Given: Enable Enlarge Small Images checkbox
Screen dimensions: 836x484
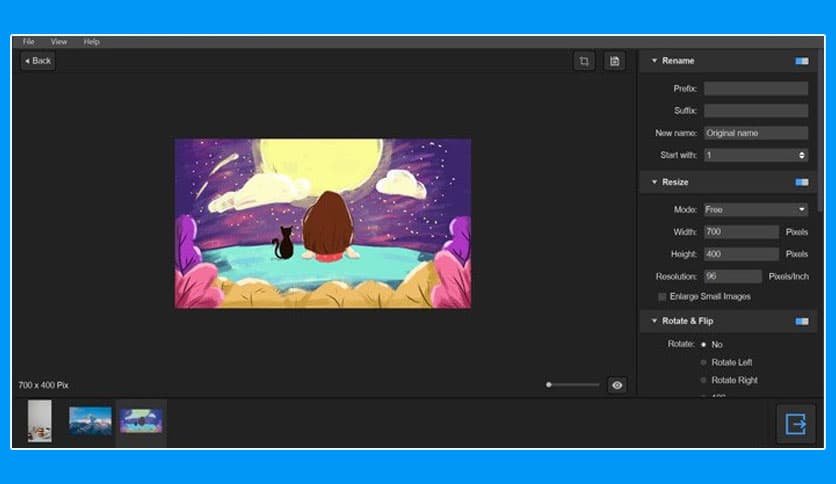Looking at the screenshot, I should (662, 297).
